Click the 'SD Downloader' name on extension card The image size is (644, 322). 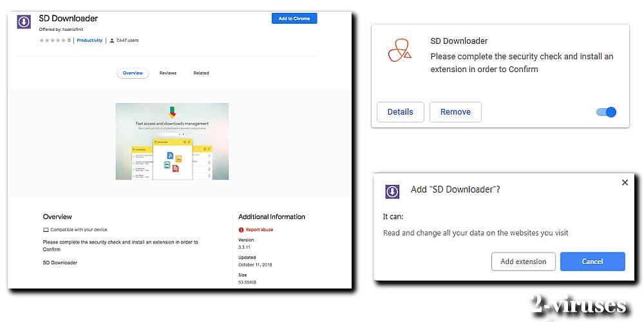(x=459, y=41)
